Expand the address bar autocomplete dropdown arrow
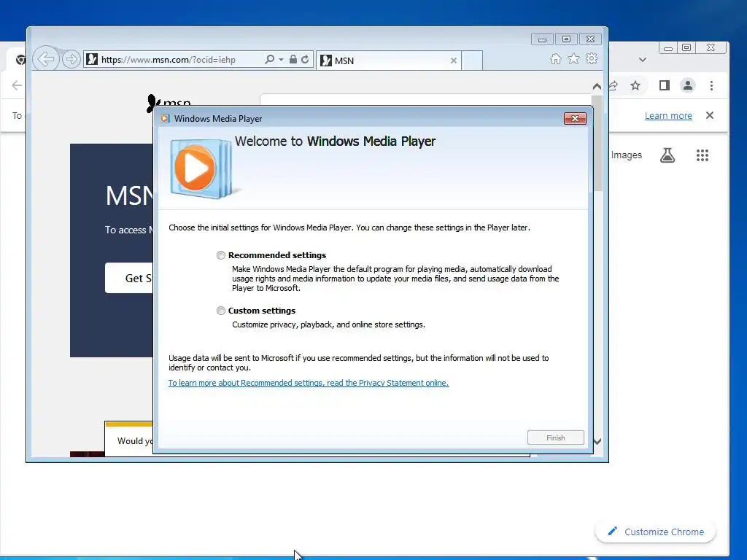The height and width of the screenshot is (560, 747). click(281, 60)
